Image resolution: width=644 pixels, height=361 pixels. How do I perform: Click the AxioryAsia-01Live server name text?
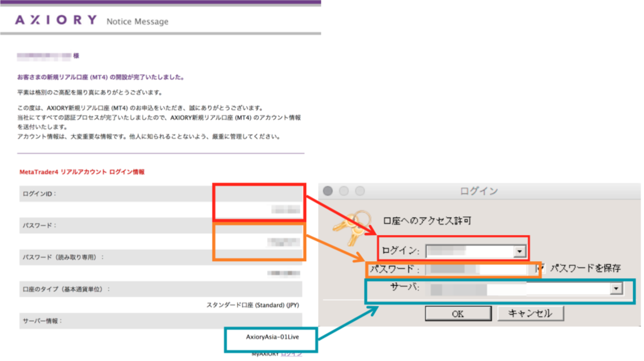click(x=272, y=337)
